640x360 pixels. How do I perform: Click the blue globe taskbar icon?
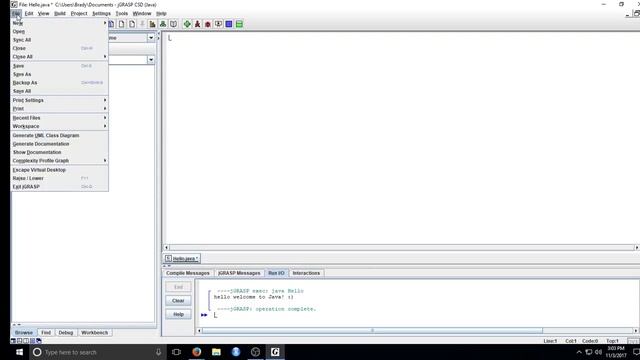[236, 352]
